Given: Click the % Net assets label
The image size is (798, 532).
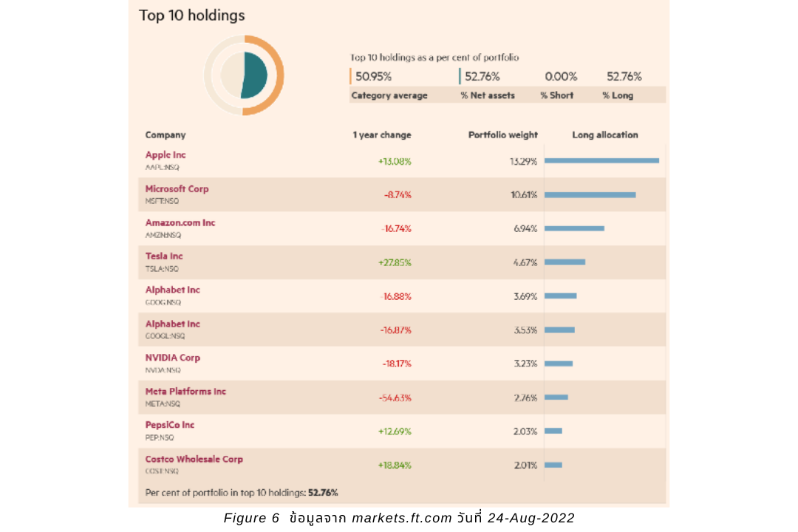Looking at the screenshot, I should [488, 95].
